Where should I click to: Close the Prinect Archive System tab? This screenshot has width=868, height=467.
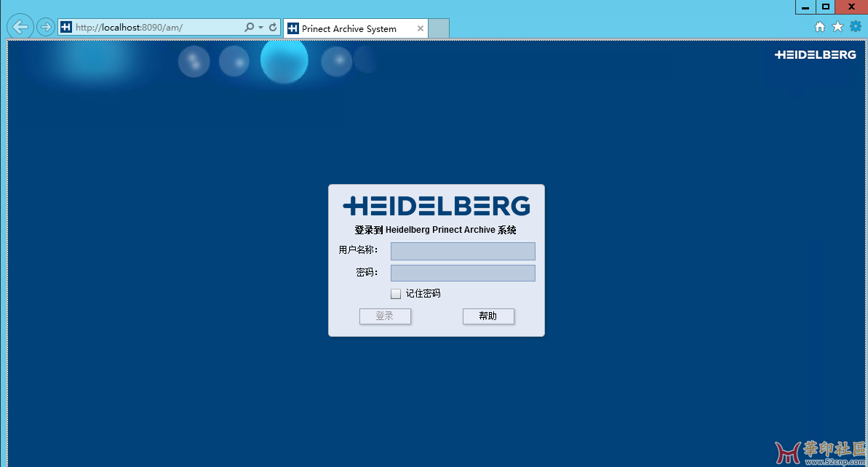pos(420,28)
